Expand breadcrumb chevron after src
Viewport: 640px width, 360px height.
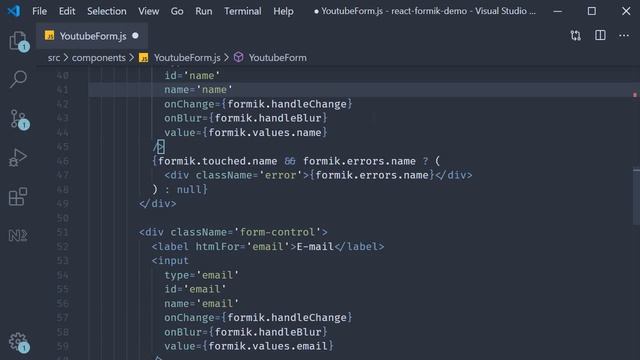pos(66,58)
